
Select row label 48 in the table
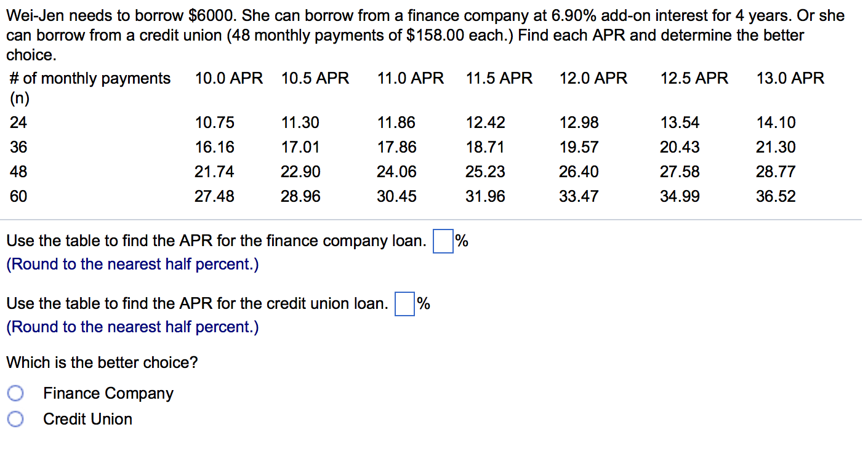[x=18, y=171]
